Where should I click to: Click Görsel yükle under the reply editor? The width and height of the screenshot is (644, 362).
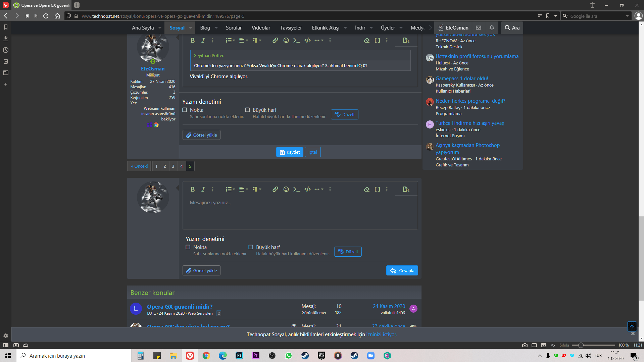point(201,270)
